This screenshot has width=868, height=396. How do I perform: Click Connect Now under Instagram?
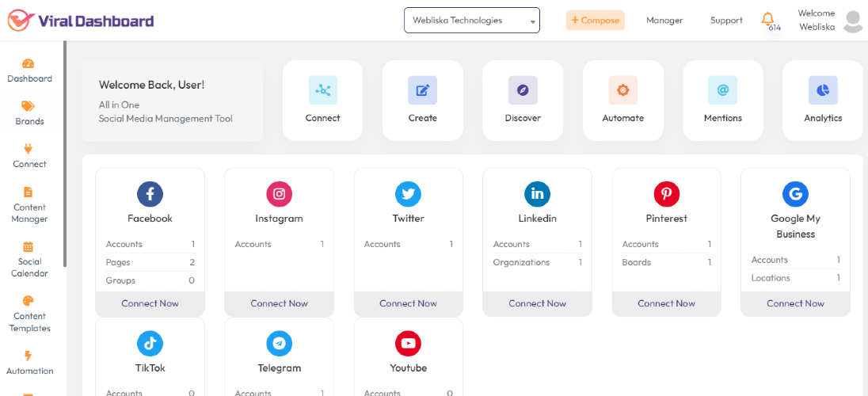pos(279,303)
